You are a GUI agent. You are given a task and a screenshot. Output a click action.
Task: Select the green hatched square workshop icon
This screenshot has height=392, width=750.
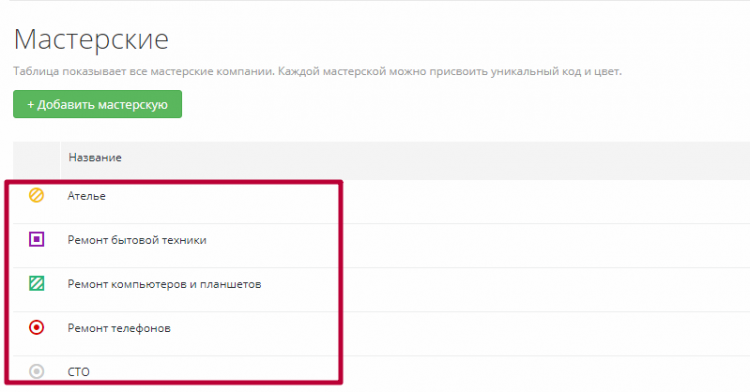pyautogui.click(x=36, y=283)
